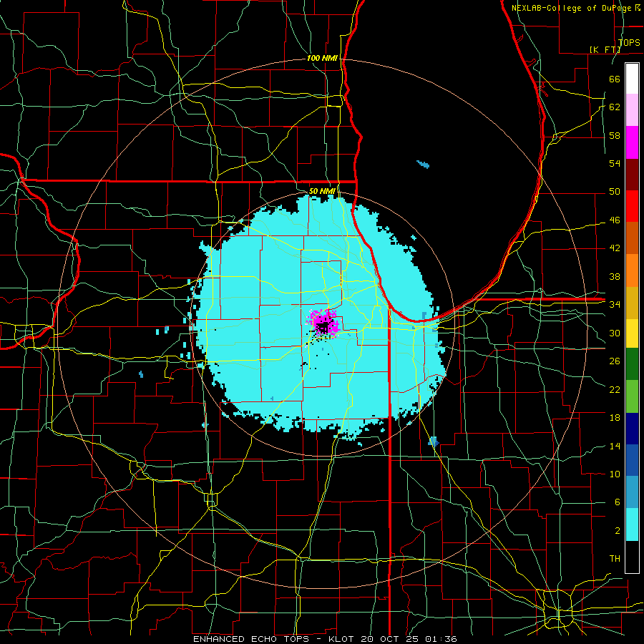Viewport: 644px width, 644px height.
Task: Click the magenta high echo-top cluster at radar center
Action: [x=324, y=324]
